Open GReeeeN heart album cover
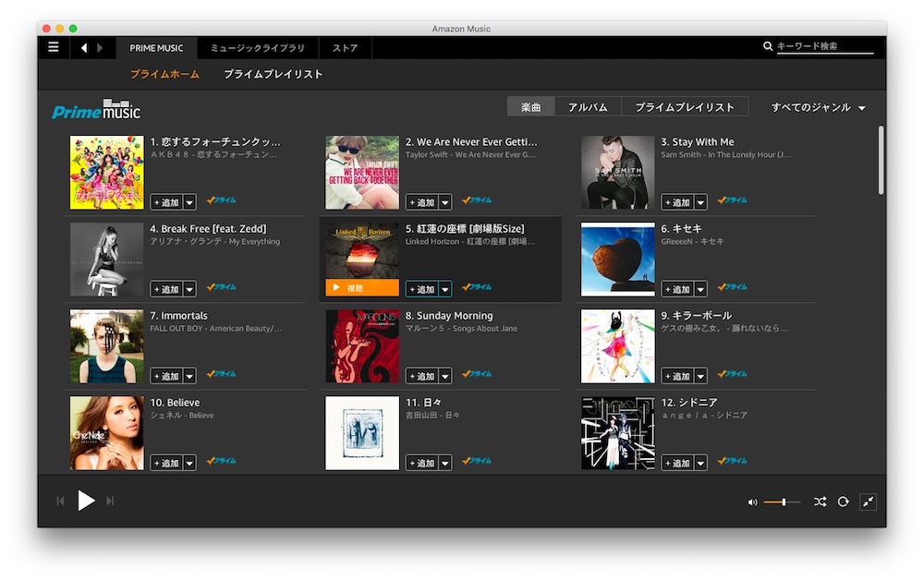924x581 pixels. coord(617,260)
